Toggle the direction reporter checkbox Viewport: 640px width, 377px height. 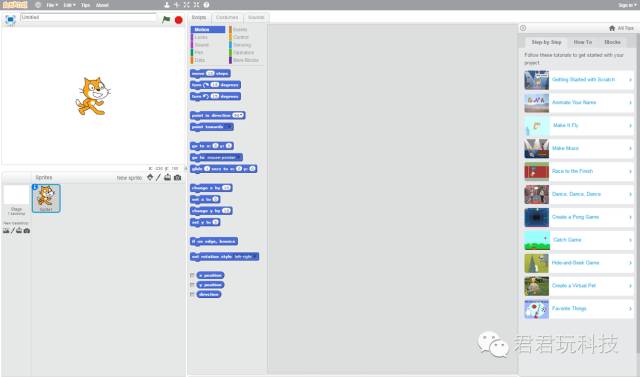pyautogui.click(x=192, y=294)
